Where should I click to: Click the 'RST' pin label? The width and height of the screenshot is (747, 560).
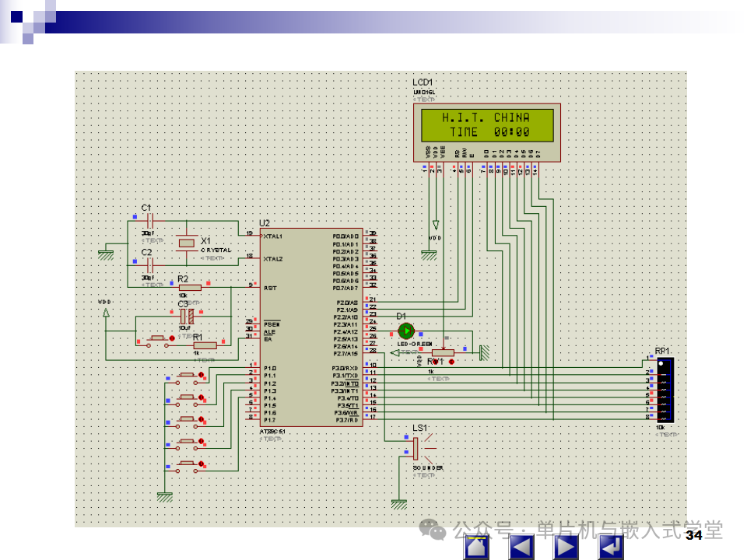pos(270,289)
